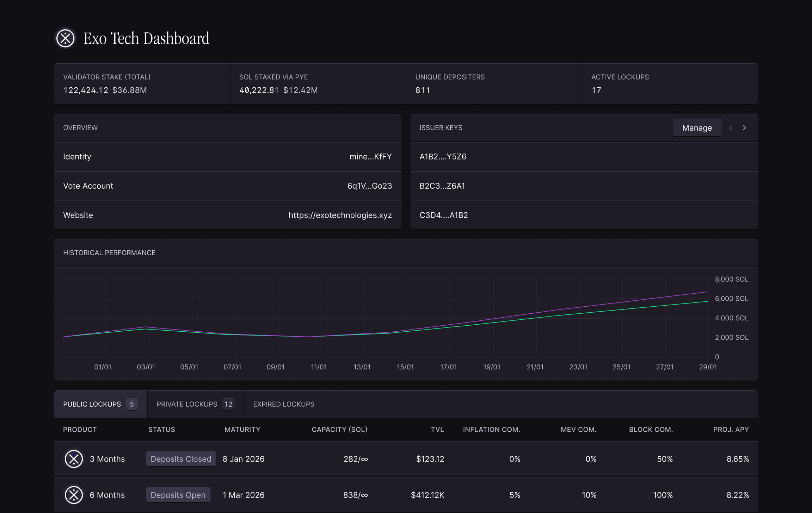Sort by the Maturity column header
Screen dimensions: 812x513
pos(242,430)
